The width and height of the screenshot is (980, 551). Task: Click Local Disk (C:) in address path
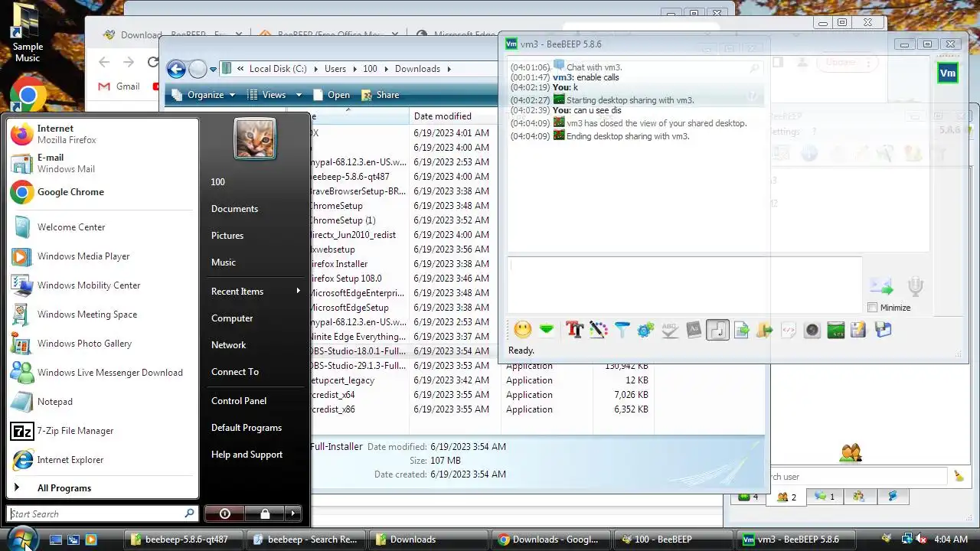click(278, 69)
